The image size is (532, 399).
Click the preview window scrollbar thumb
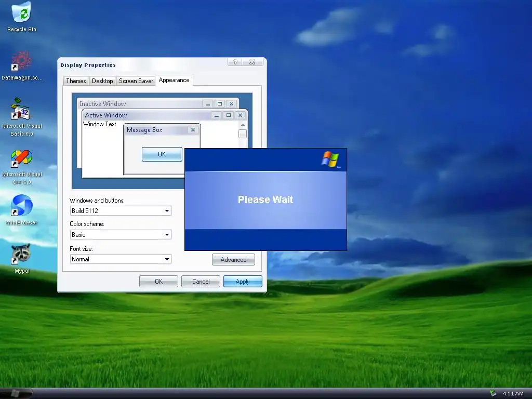pos(243,134)
